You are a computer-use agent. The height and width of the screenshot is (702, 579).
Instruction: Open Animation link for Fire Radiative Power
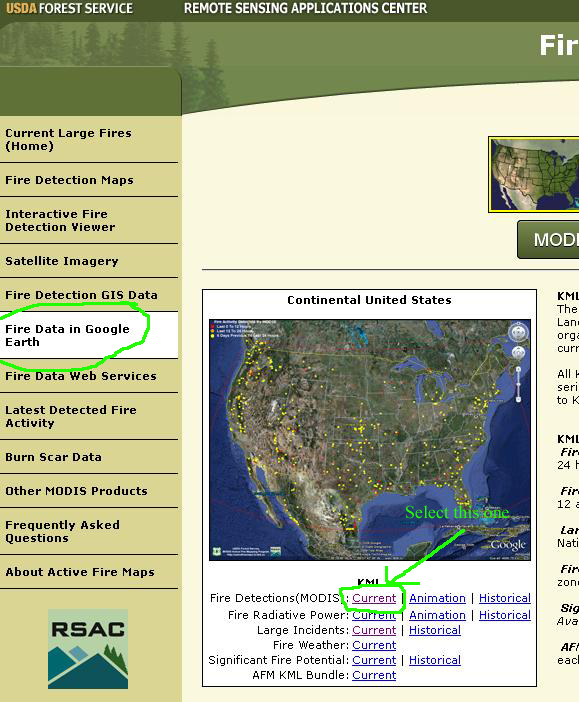tap(437, 615)
